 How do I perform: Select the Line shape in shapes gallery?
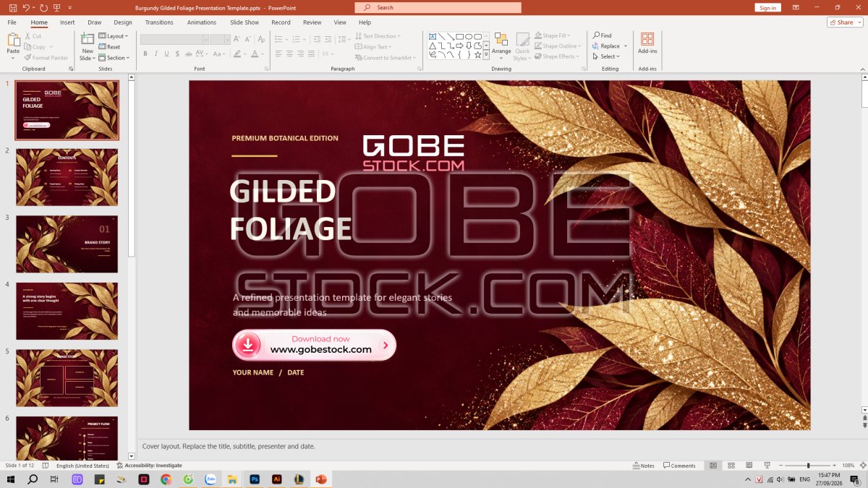[442, 36]
